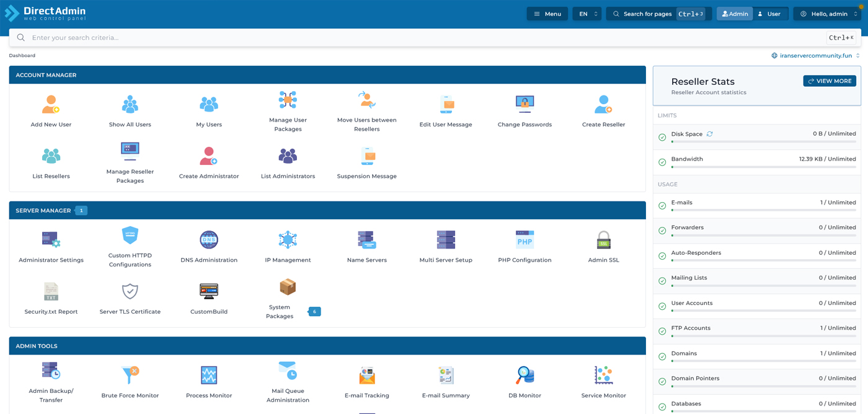868x414 pixels.
Task: Click the CustomBuild icon
Action: [x=209, y=291]
